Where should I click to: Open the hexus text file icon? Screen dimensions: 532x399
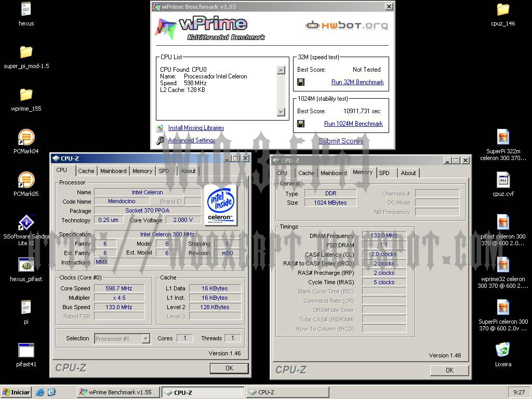click(26, 9)
